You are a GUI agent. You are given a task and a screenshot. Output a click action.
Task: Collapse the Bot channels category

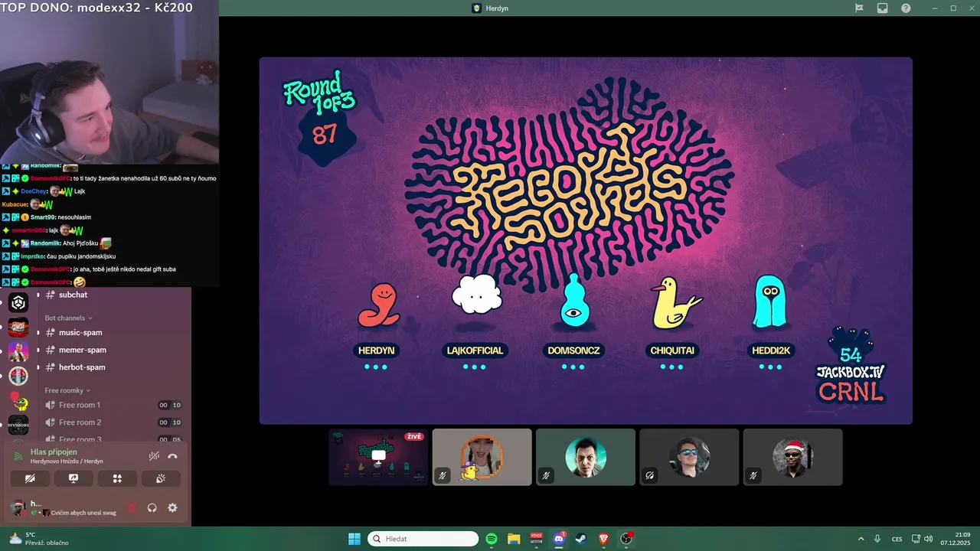(x=68, y=318)
